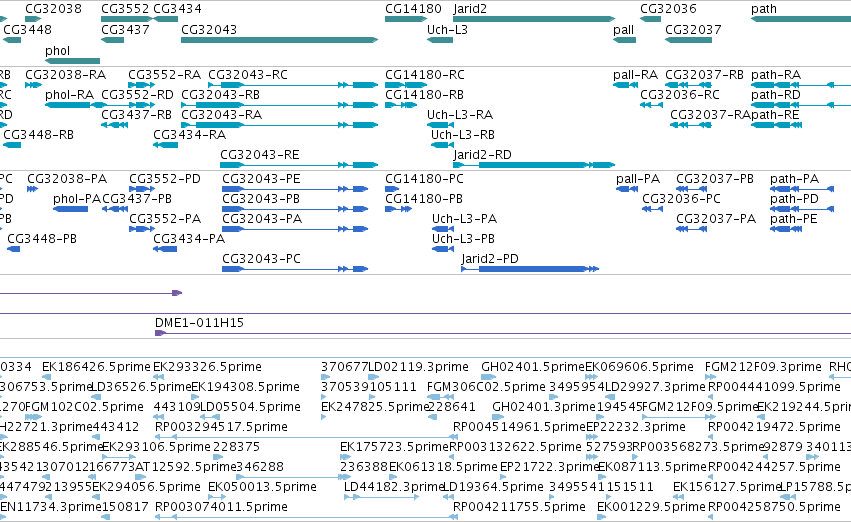Click the EK050013.5prime EST label

click(263, 487)
